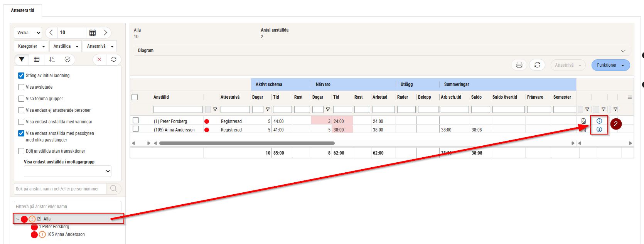This screenshot has height=244, width=644.
Task: Select the sorting icon in filter toolbar
Action: tap(52, 59)
